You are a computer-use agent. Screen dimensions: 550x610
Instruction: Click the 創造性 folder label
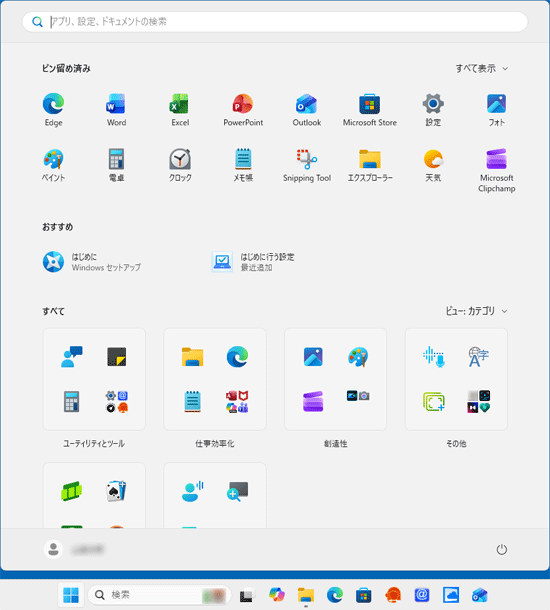point(335,443)
